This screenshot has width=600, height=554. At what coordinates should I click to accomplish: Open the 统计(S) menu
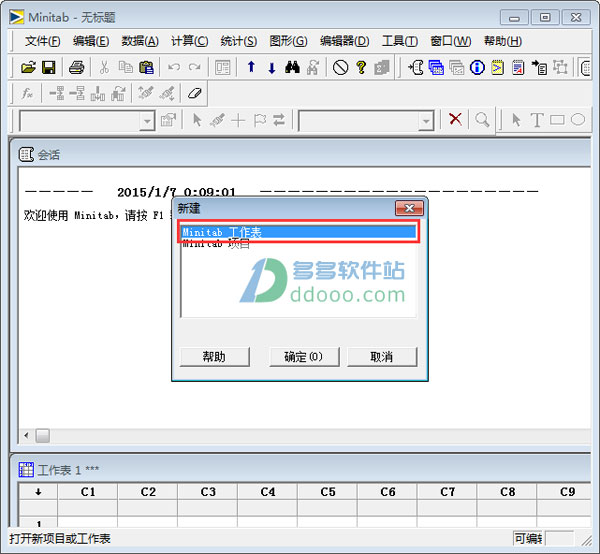click(x=238, y=41)
